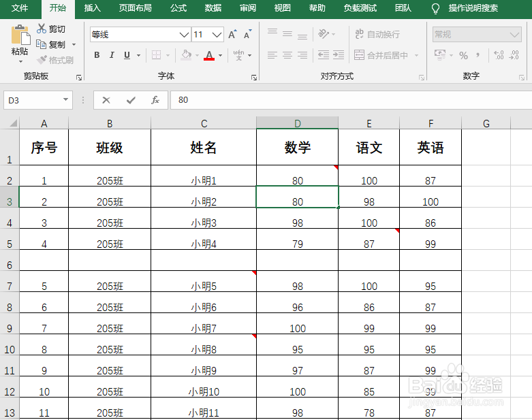The height and width of the screenshot is (420, 532).
Task: Increase font size with large A
Action: click(232, 34)
